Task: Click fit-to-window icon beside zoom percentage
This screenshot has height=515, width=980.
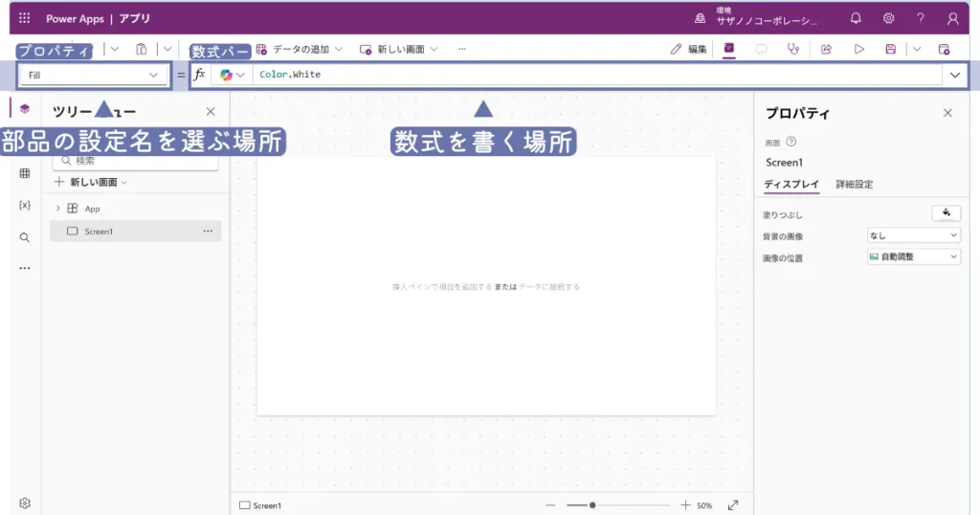Action: (733, 505)
